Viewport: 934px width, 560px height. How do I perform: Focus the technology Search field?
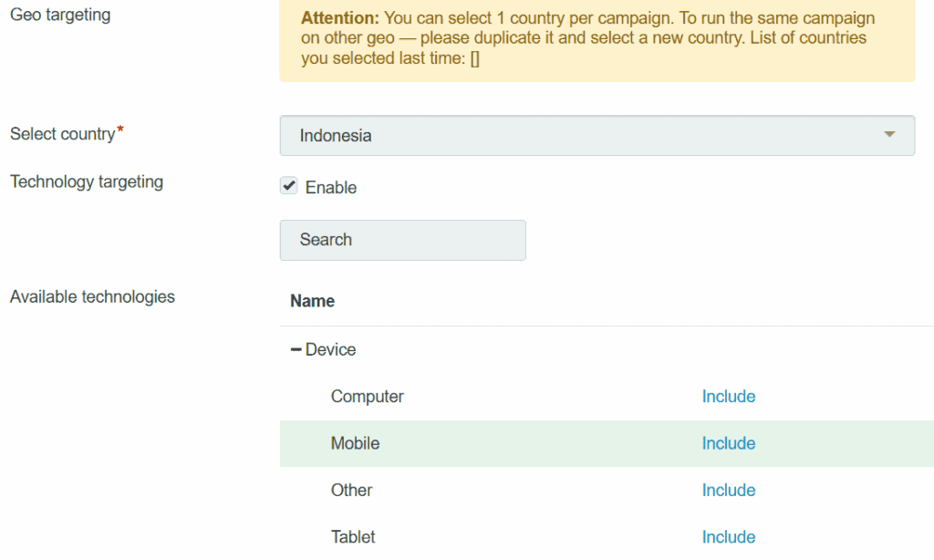(x=402, y=240)
